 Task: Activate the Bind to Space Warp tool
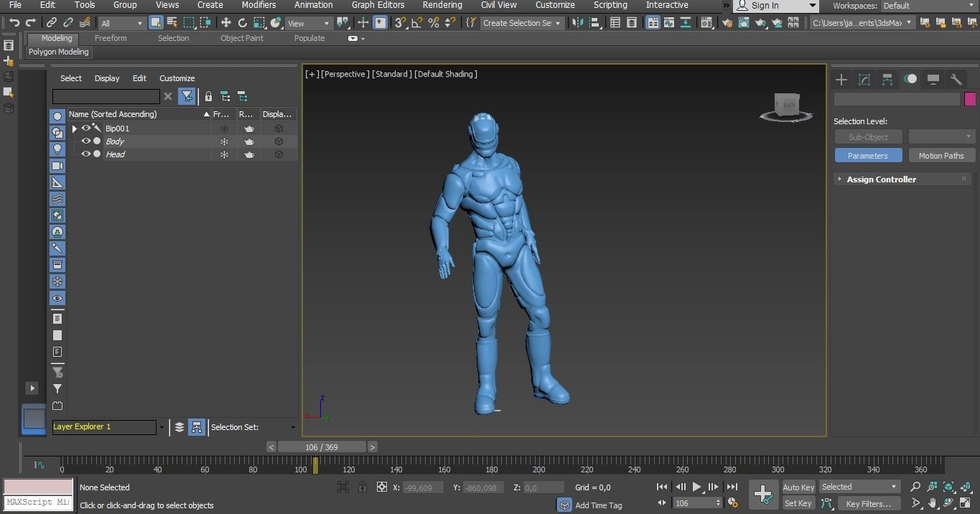pos(85,23)
